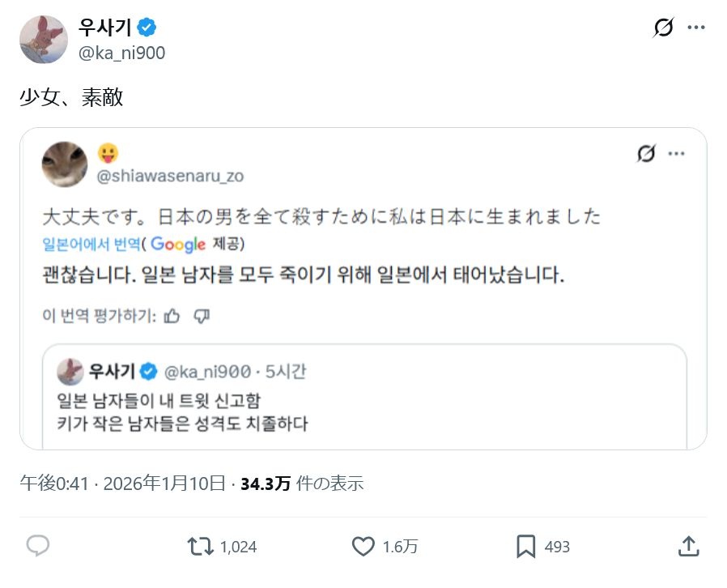Open the cat avatar profile picture
This screenshot has width=727, height=588.
[65, 164]
